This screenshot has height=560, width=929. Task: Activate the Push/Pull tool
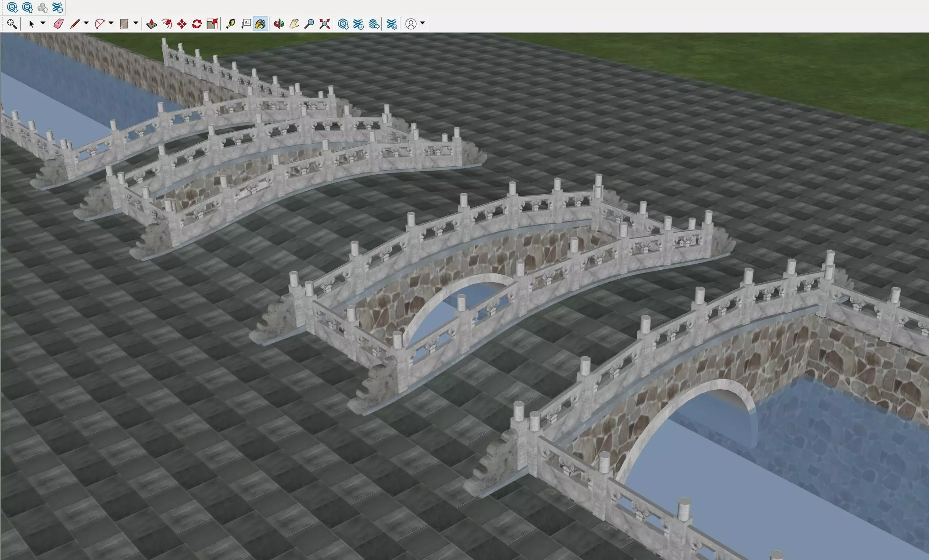coord(152,24)
